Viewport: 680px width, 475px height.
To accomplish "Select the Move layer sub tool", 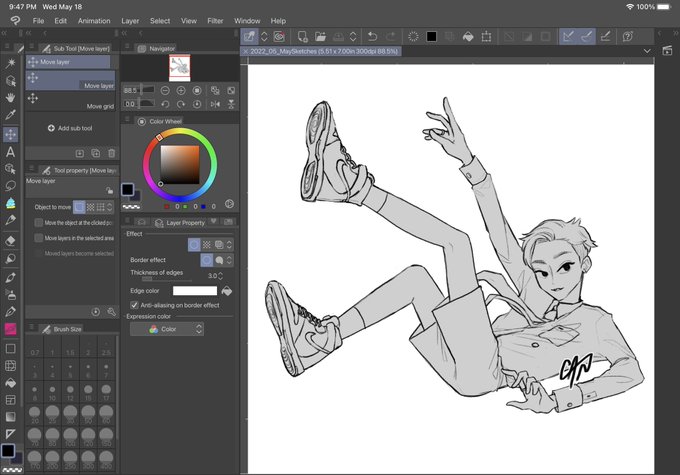I will click(x=71, y=81).
